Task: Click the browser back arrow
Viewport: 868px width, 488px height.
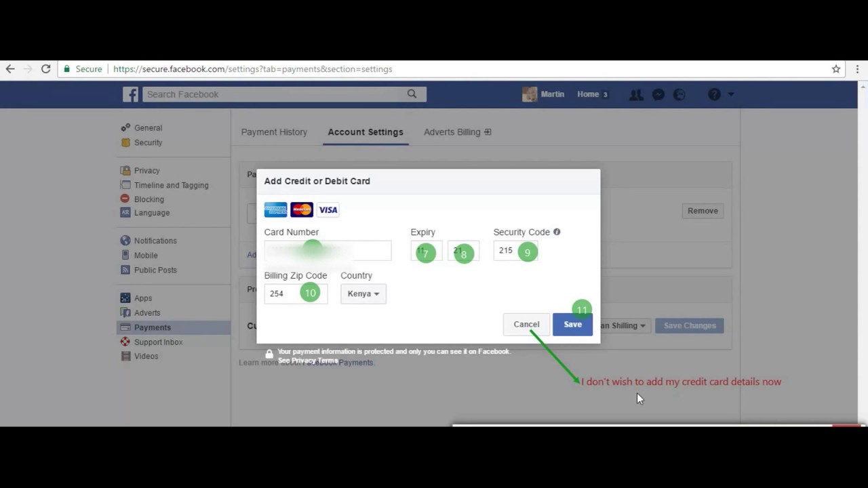Action: click(10, 69)
